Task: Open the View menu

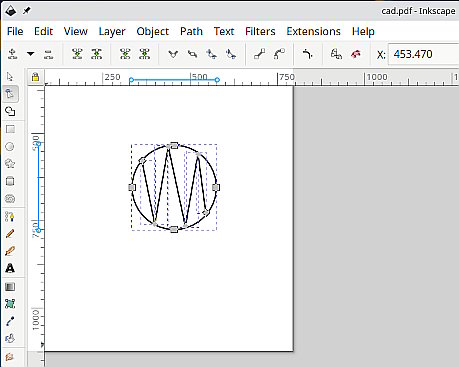Action: tap(76, 31)
